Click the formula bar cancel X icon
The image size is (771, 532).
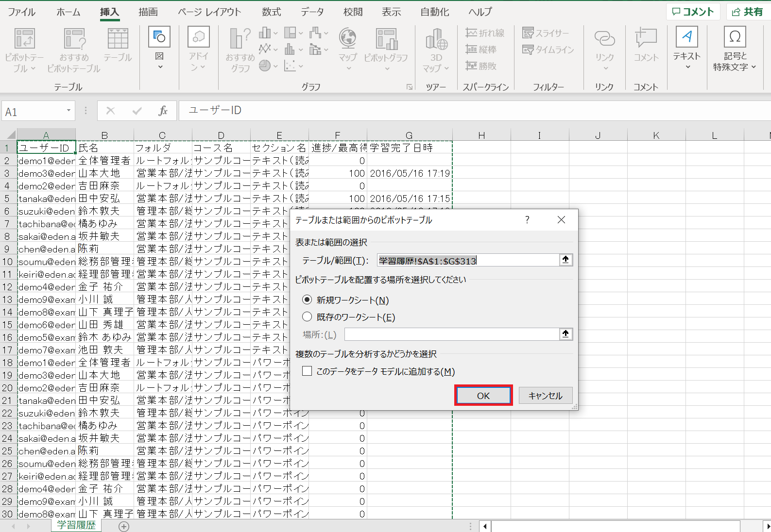tap(110, 111)
